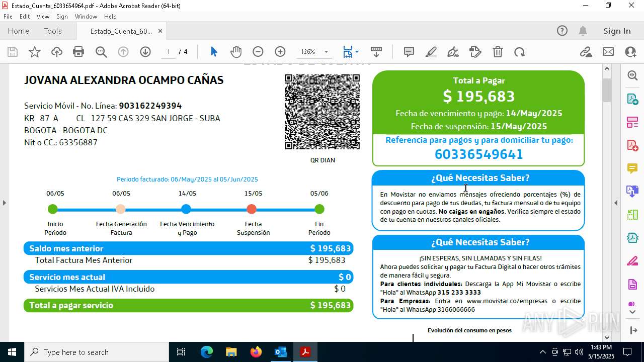644x362 pixels.
Task: Add the document to starred files
Action: [35, 52]
